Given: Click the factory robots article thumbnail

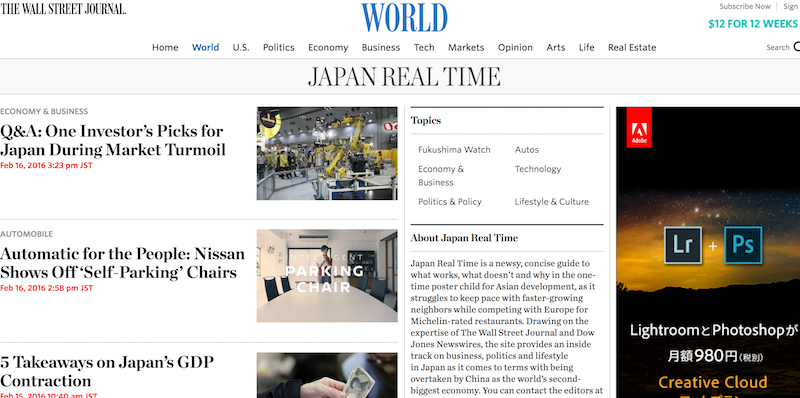Looking at the screenshot, I should pos(327,153).
